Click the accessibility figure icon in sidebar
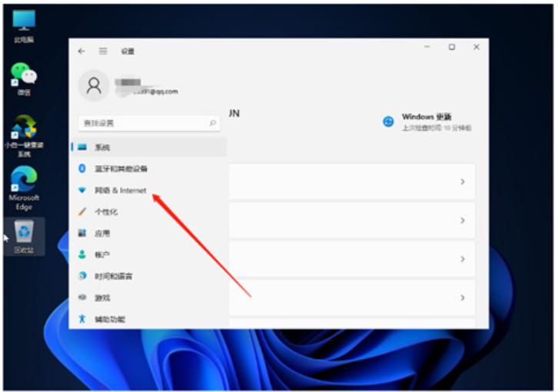This screenshot has width=558, height=392. [x=82, y=319]
